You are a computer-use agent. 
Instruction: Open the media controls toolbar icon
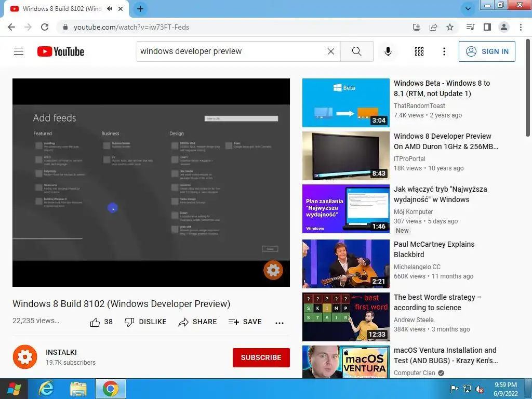point(470,27)
